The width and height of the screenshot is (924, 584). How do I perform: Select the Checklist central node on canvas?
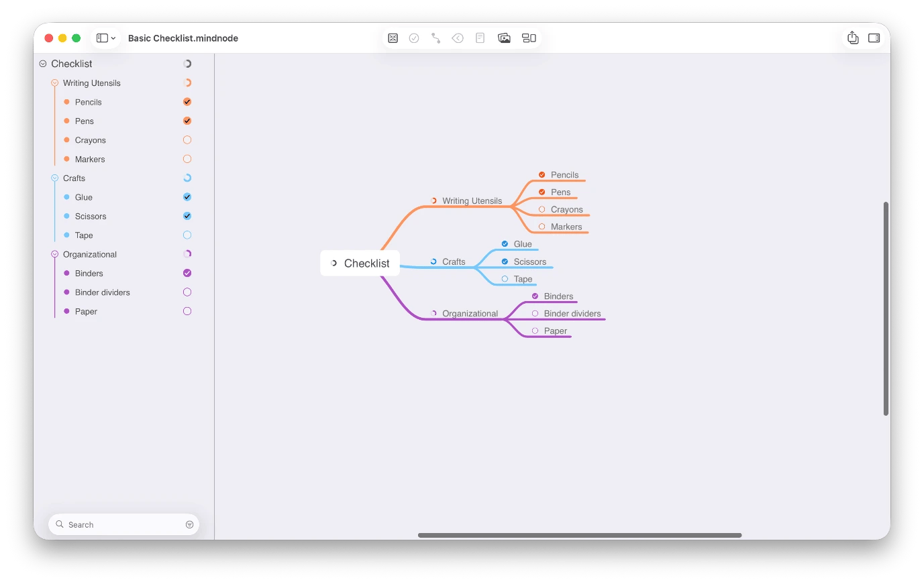pyautogui.click(x=360, y=263)
